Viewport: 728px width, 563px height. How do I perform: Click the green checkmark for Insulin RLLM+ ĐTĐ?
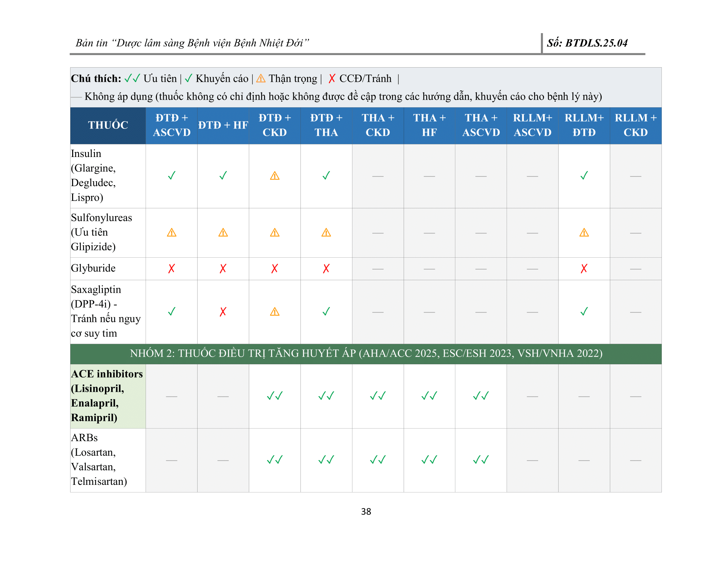[x=584, y=176]
